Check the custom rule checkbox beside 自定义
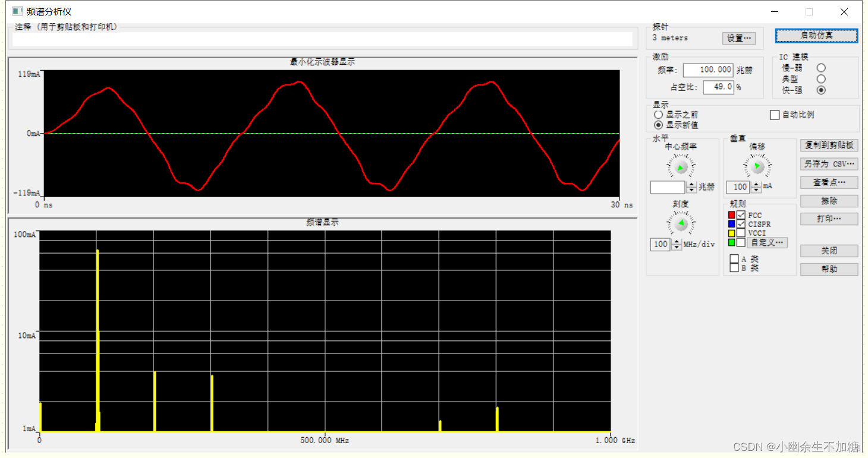 [741, 242]
